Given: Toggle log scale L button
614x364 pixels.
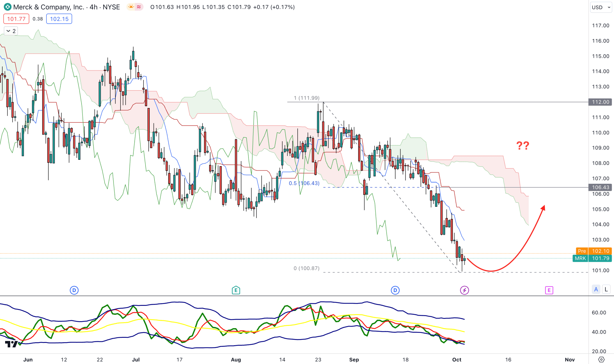Looking at the screenshot, I should pos(606,290).
